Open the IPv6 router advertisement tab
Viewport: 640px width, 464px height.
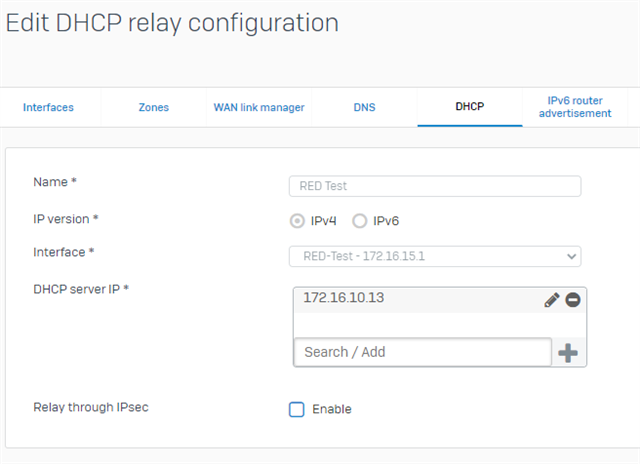click(x=575, y=107)
